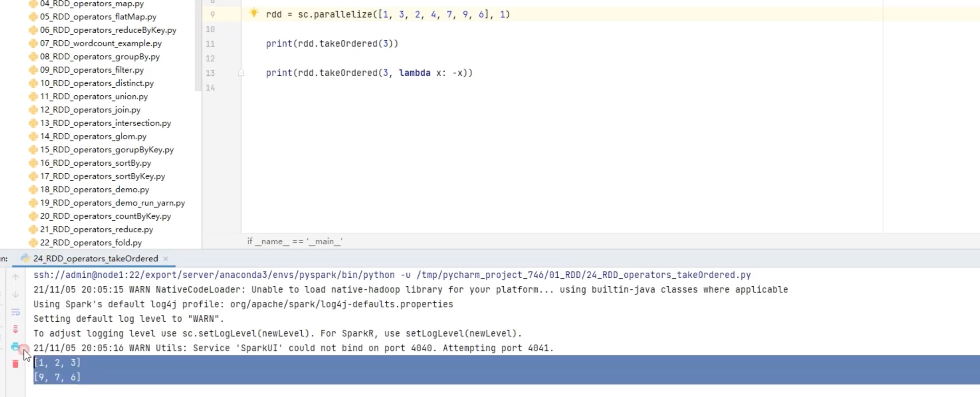Select 19_RDD_operators_demo_run_yarn.py

tap(113, 203)
